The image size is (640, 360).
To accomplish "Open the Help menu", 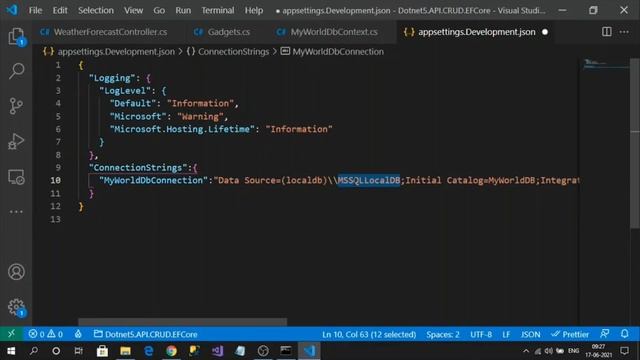I will (254, 10).
